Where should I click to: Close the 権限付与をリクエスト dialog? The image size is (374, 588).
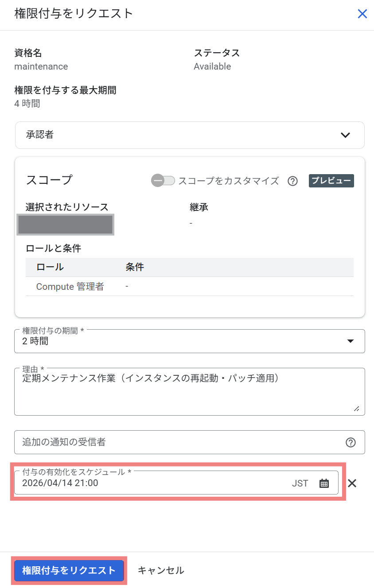[x=362, y=14]
